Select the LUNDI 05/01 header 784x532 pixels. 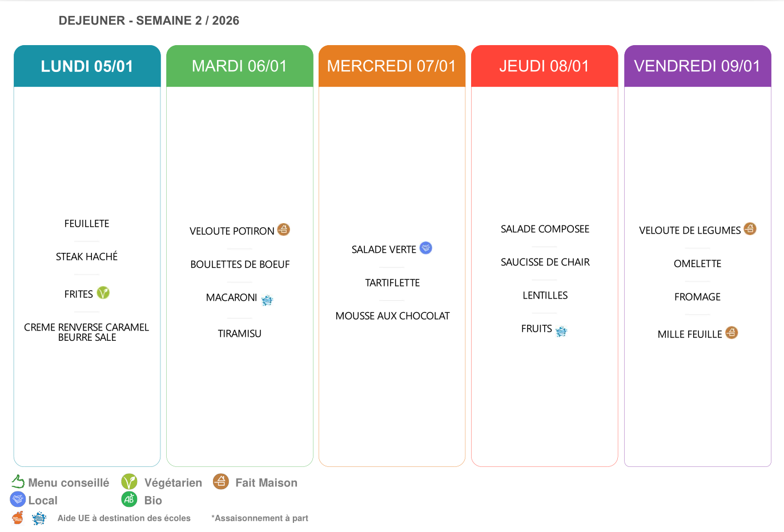(87, 66)
